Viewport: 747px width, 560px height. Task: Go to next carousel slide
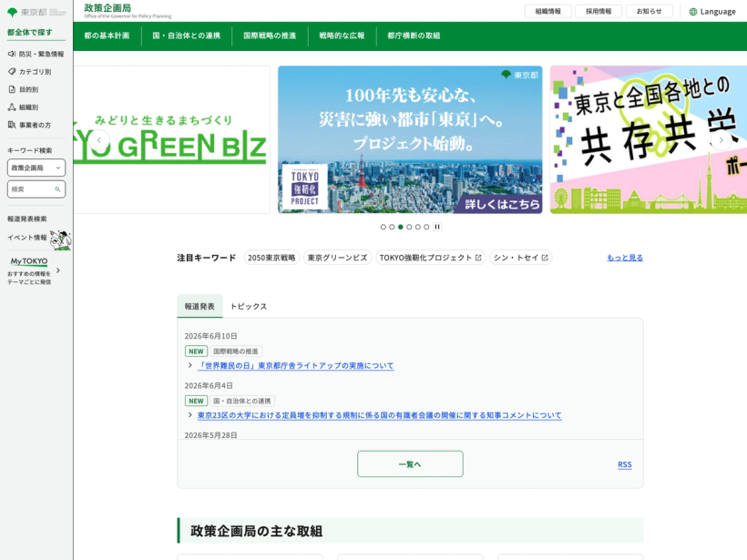pos(721,140)
